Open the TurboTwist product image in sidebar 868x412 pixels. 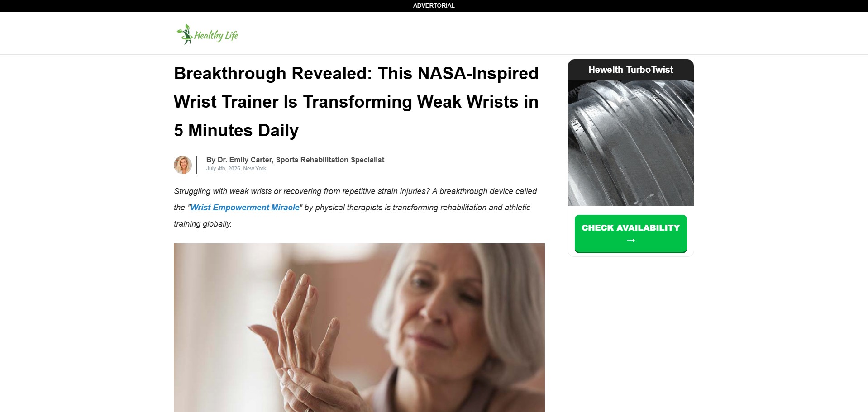tap(630, 143)
